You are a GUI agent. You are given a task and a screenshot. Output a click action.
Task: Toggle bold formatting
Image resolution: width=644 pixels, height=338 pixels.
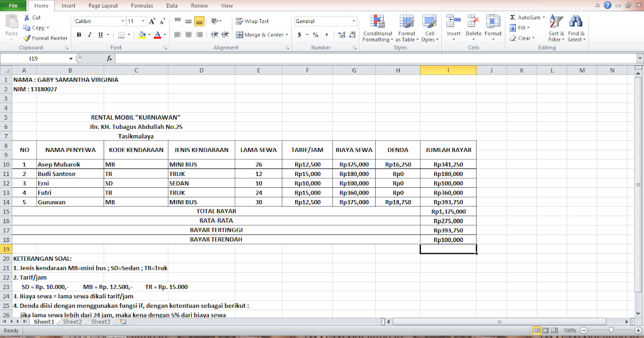79,34
